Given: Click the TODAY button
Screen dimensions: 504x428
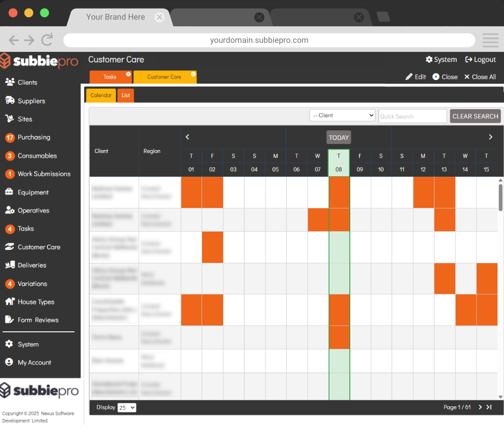Looking at the screenshot, I should [339, 137].
